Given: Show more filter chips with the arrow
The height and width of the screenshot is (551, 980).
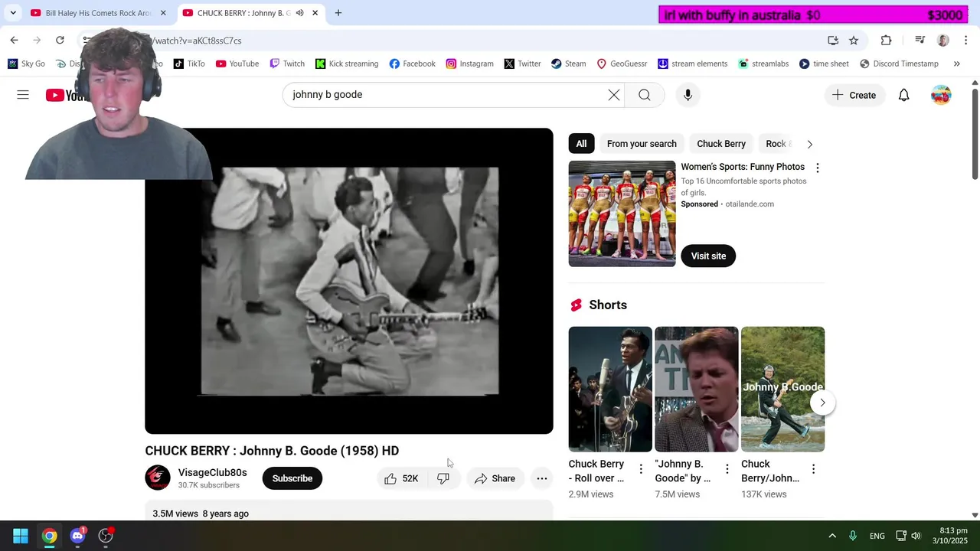Looking at the screenshot, I should [810, 144].
